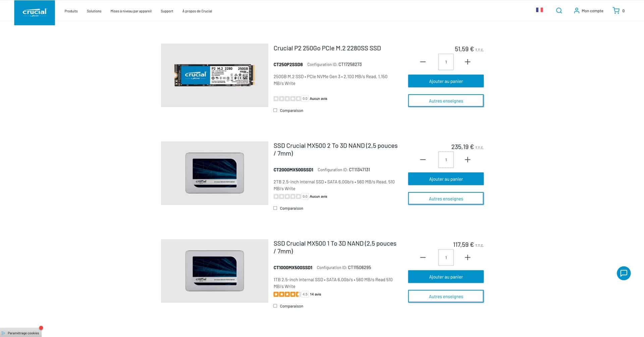The image size is (644, 337).
Task: Open the Produits menu
Action: coord(71,11)
